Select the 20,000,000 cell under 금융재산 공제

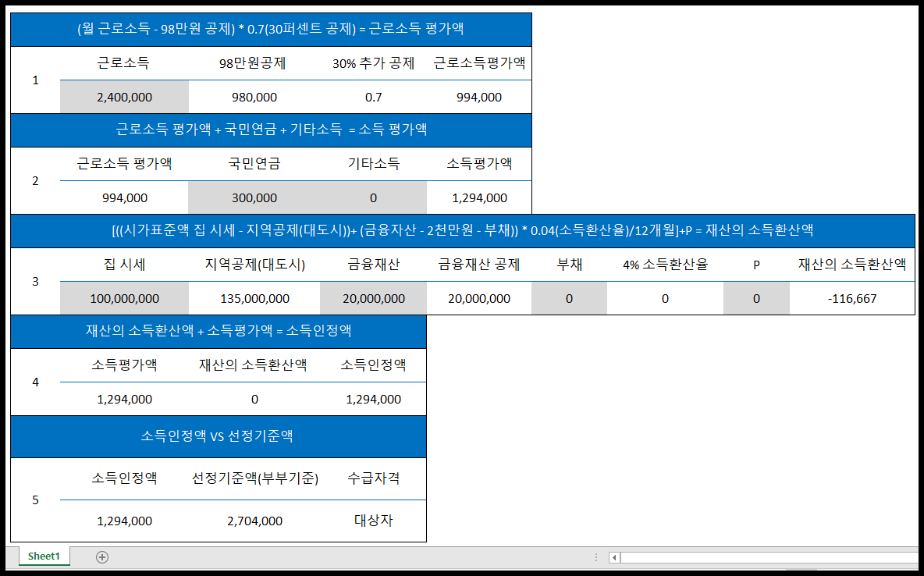pos(479,299)
